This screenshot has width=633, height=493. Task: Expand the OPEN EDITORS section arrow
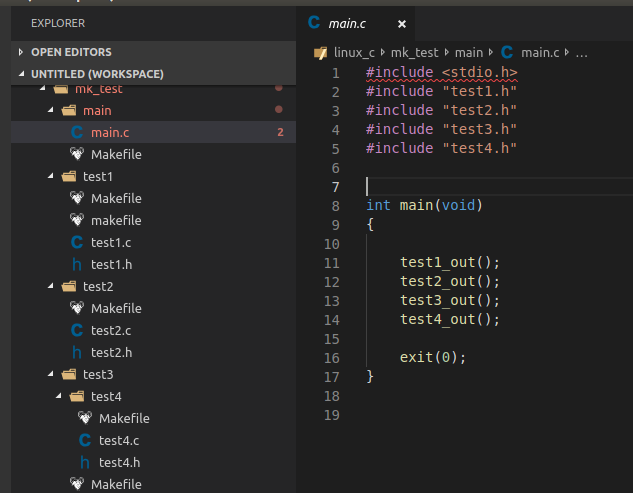tap(21, 52)
